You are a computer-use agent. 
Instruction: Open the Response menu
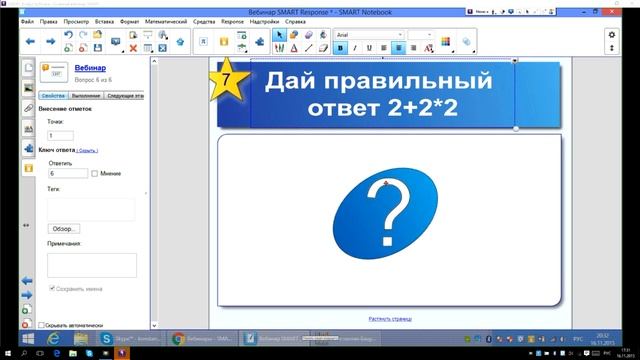coord(232,22)
